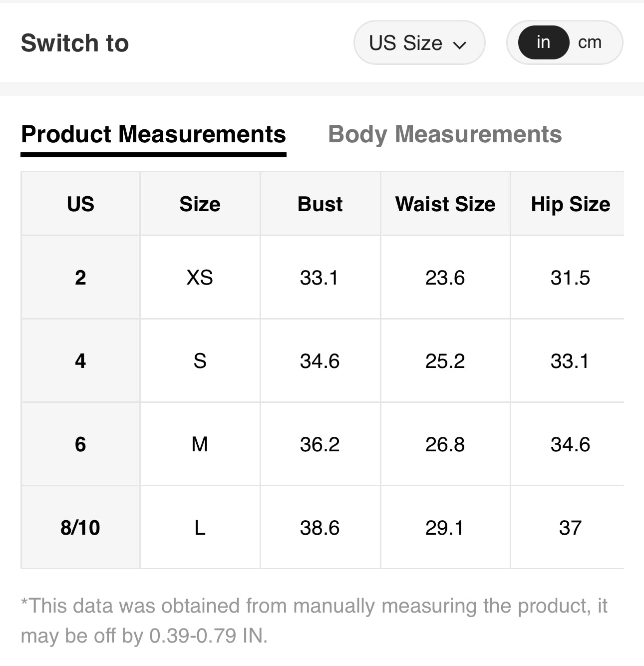Select the Bust column header
The width and height of the screenshot is (644, 666).
tap(320, 204)
